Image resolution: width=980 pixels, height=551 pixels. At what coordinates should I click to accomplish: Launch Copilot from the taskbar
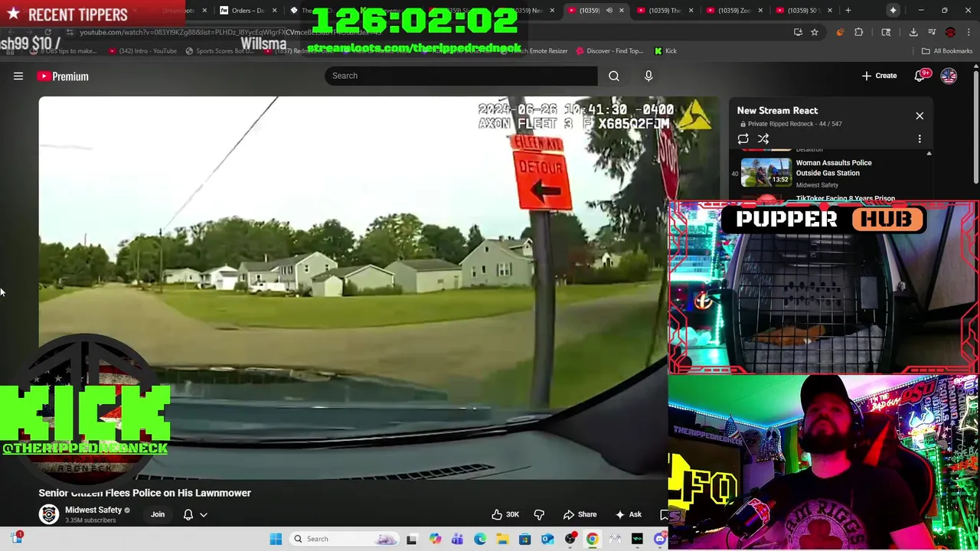tap(435, 539)
